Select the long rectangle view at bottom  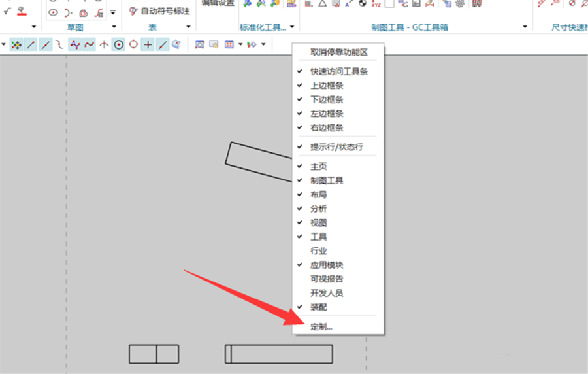278,354
